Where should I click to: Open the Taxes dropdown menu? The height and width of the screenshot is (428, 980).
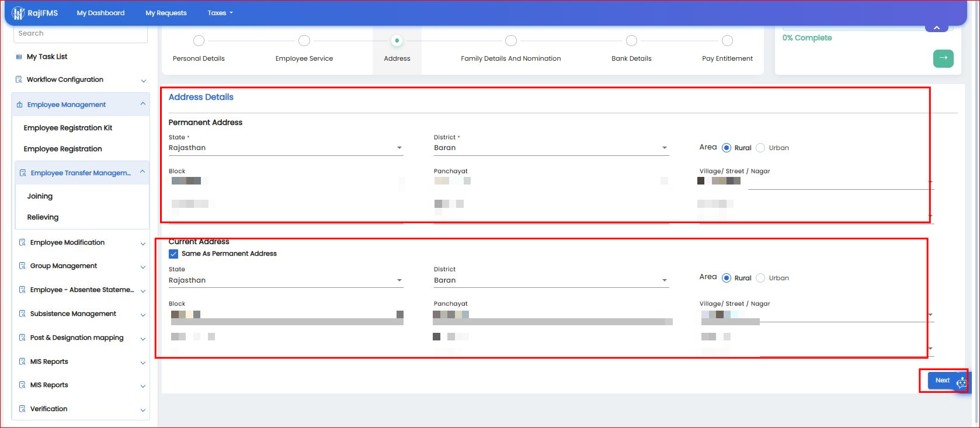220,13
